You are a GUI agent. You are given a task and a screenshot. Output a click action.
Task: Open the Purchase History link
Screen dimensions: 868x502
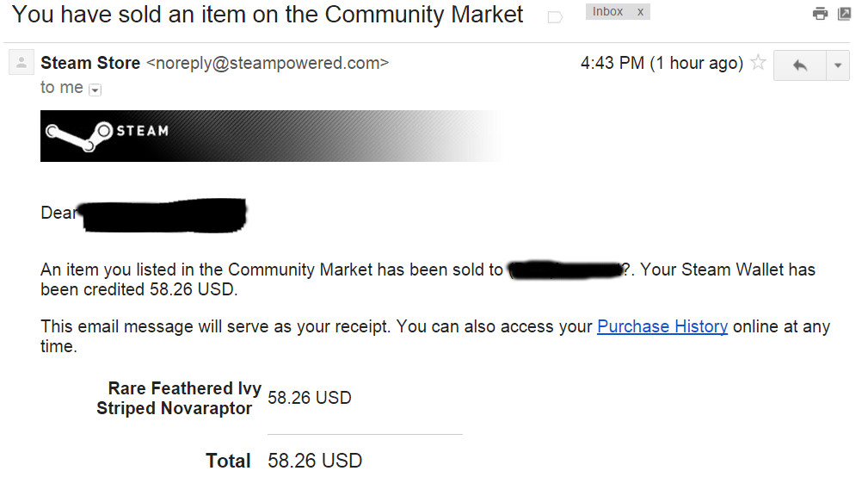[x=662, y=326]
